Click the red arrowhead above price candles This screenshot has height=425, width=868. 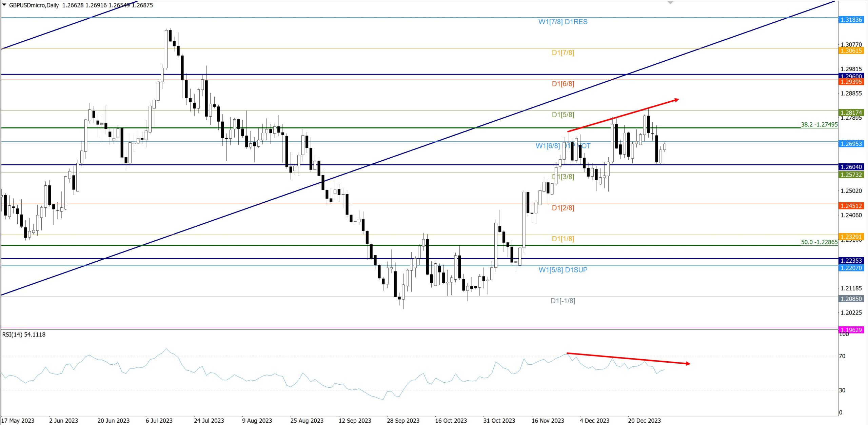pos(676,100)
